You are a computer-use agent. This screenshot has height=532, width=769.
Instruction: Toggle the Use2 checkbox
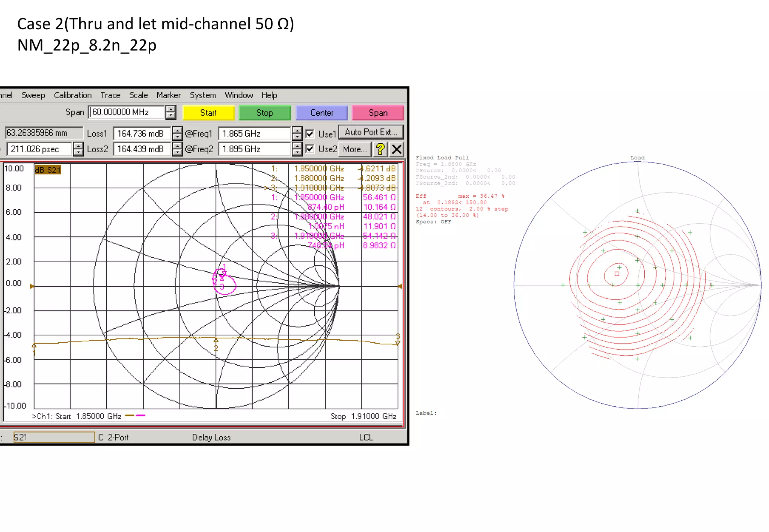[x=310, y=149]
